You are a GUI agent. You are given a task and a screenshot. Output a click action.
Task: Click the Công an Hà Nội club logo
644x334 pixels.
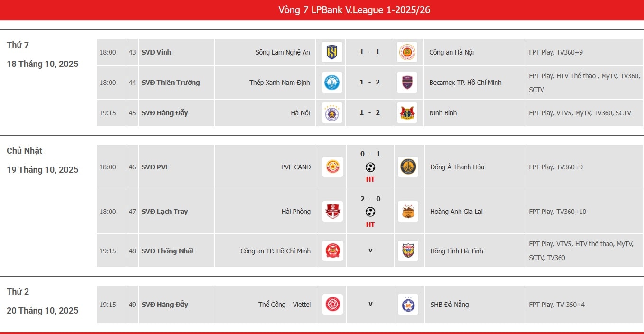pyautogui.click(x=407, y=52)
